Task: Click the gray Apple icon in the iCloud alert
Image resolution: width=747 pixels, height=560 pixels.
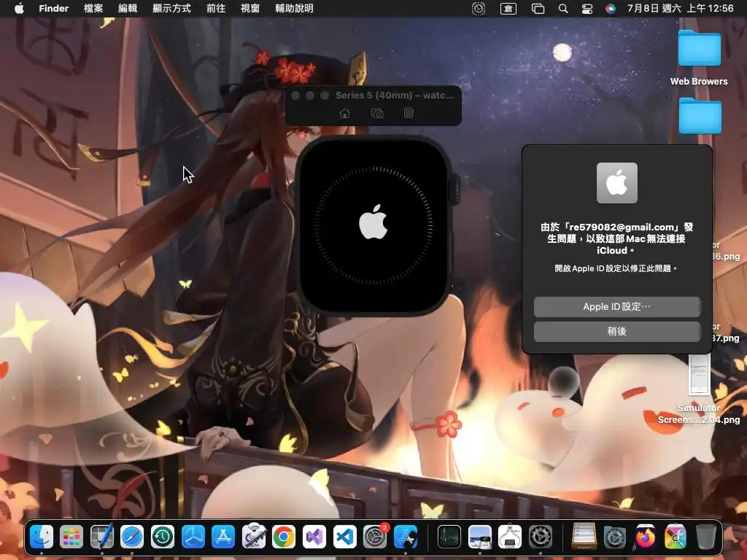Action: (617, 183)
